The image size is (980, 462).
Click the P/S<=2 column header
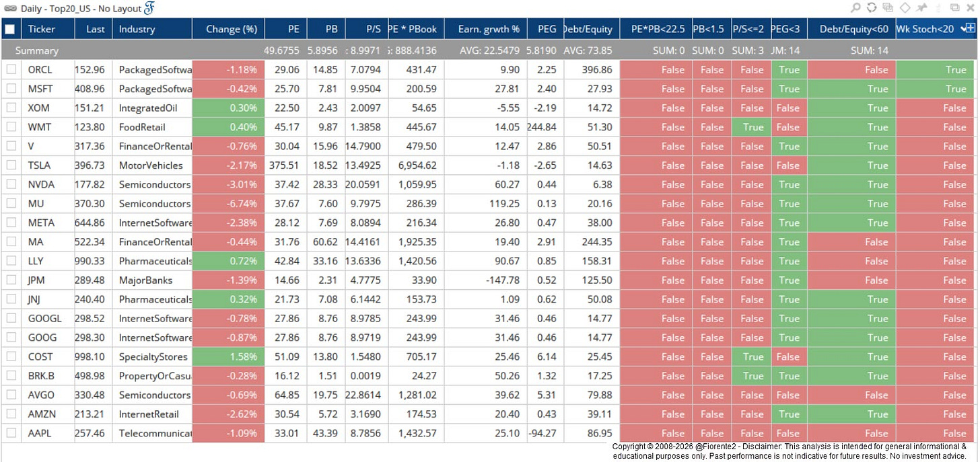pyautogui.click(x=750, y=29)
